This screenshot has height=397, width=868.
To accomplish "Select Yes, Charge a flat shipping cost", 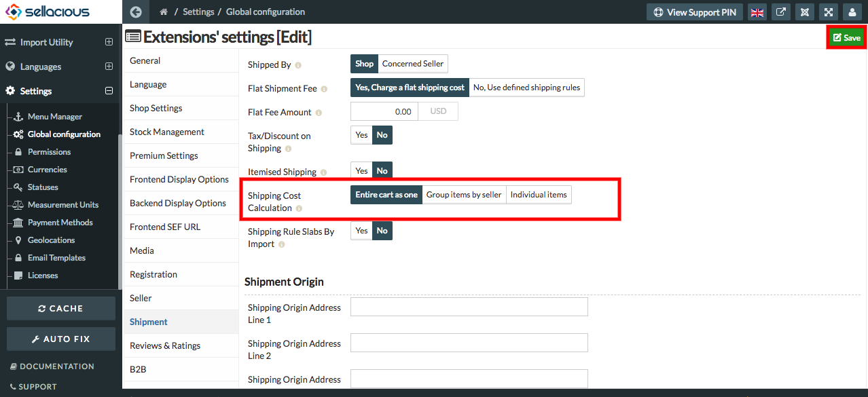I will click(410, 88).
